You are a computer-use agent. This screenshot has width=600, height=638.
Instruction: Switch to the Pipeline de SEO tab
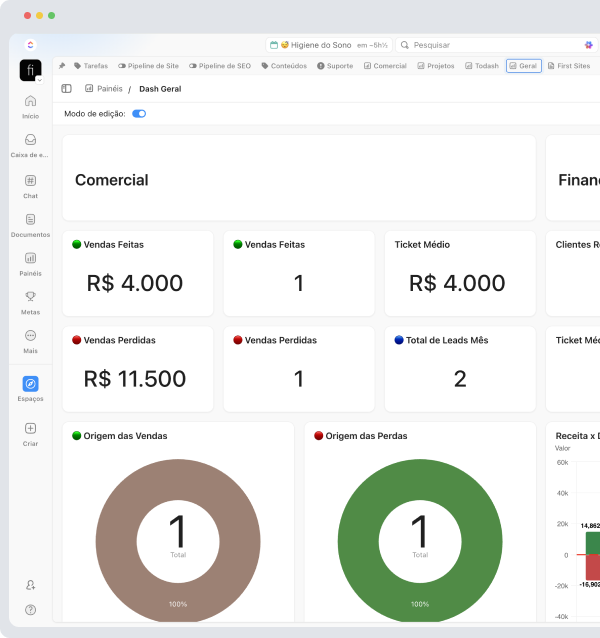coord(219,66)
